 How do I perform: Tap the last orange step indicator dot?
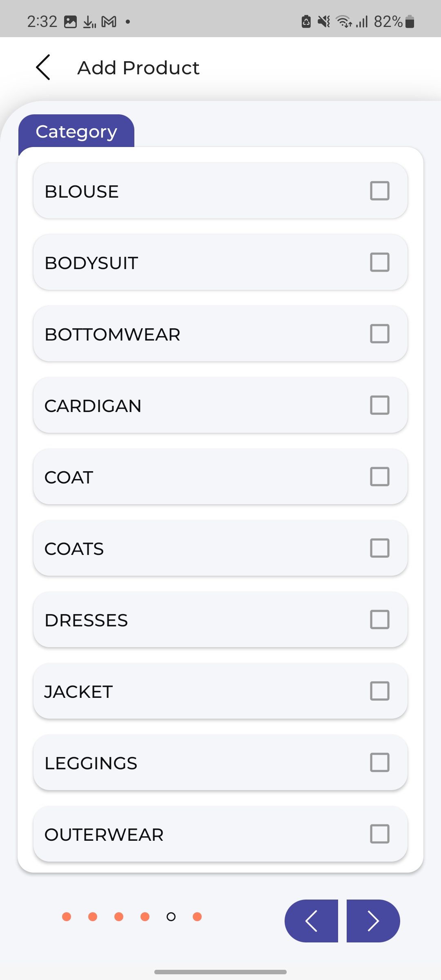pyautogui.click(x=197, y=917)
